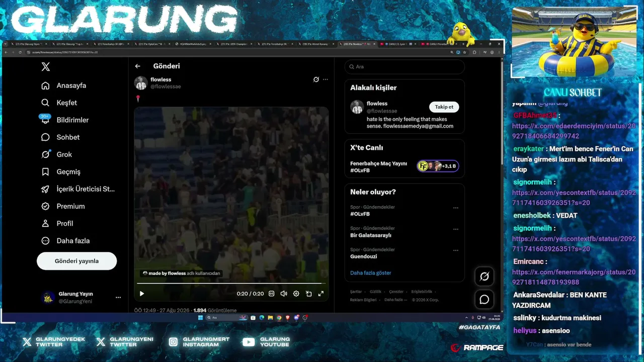Viewport: 644px width, 362px height.
Task: Open floating Grok button
Action: 485,276
